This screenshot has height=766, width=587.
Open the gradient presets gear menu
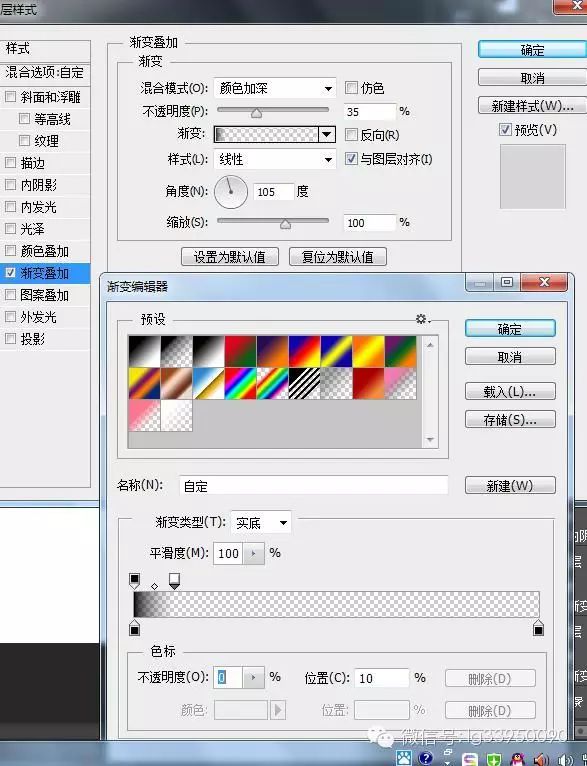(422, 319)
